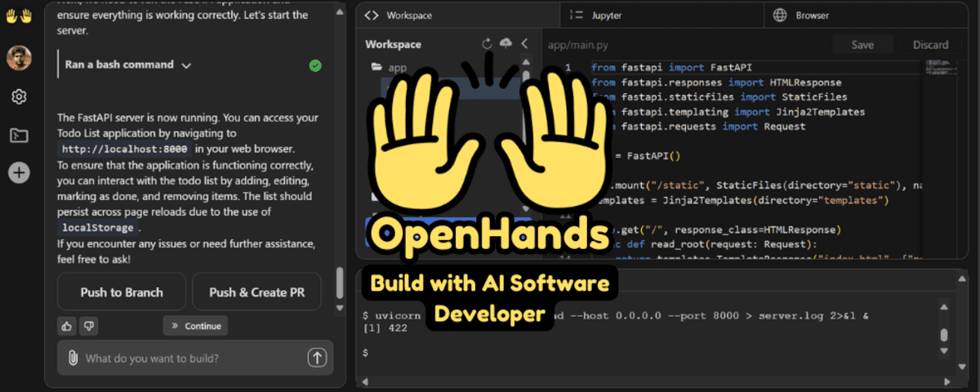Start a new project with the plus icon

pyautogui.click(x=19, y=172)
